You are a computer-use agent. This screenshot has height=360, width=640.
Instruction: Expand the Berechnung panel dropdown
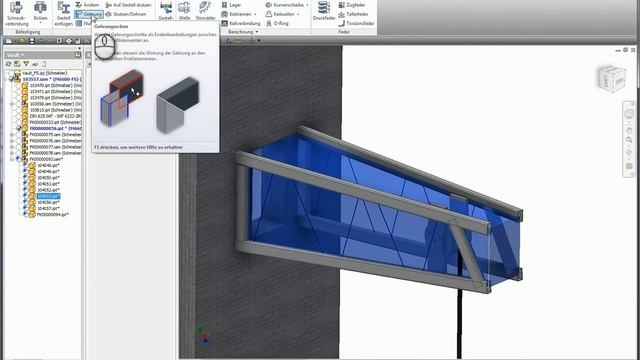tap(257, 32)
